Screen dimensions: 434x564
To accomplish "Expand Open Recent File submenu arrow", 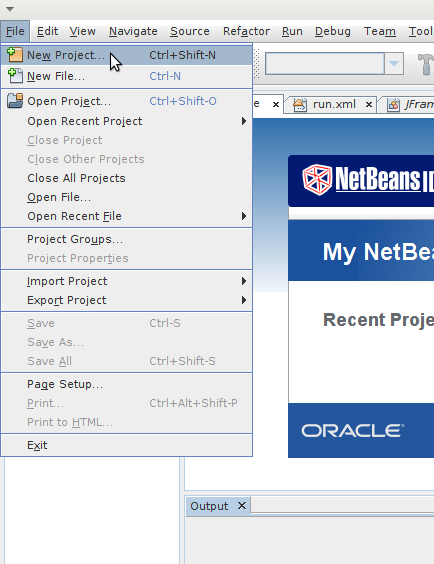I will point(244,216).
